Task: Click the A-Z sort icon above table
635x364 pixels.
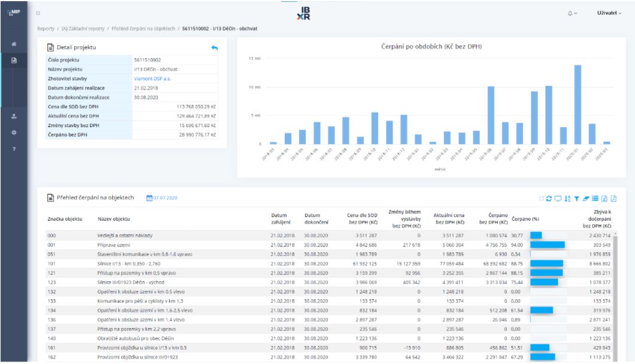Action: 567,198
